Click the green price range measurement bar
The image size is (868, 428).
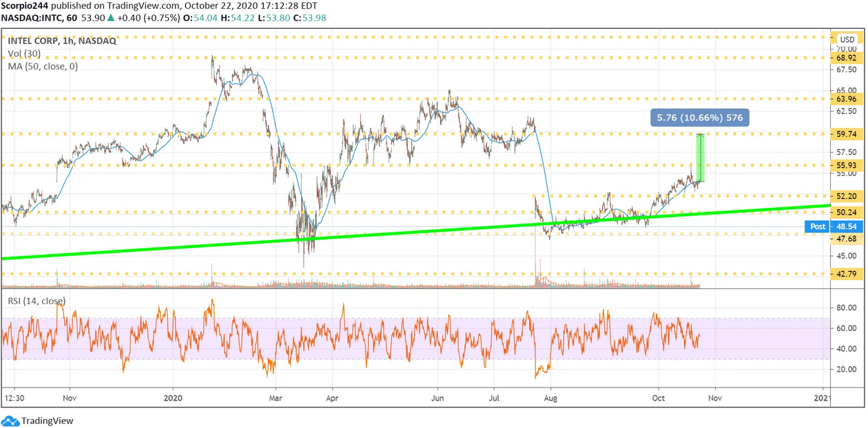(x=701, y=158)
